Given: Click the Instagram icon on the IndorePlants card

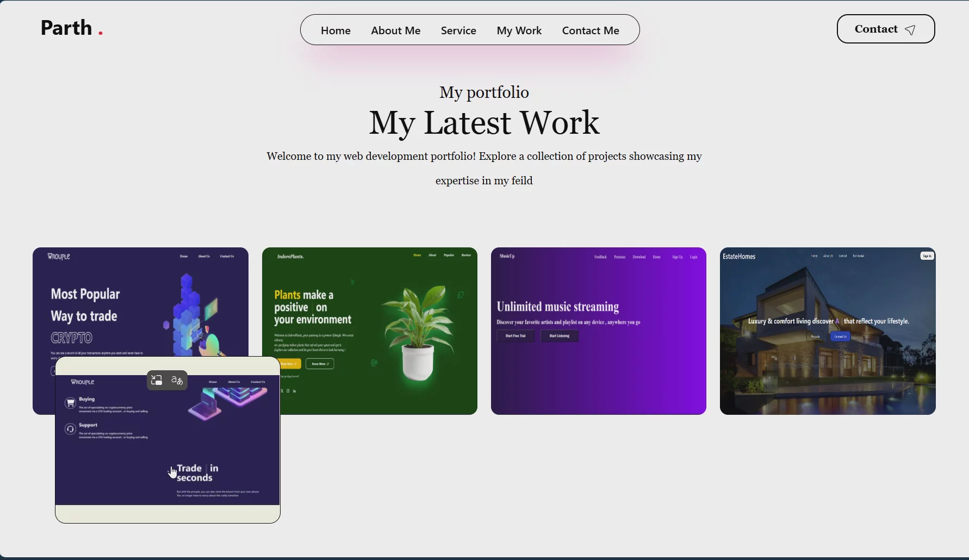Looking at the screenshot, I should click(288, 390).
